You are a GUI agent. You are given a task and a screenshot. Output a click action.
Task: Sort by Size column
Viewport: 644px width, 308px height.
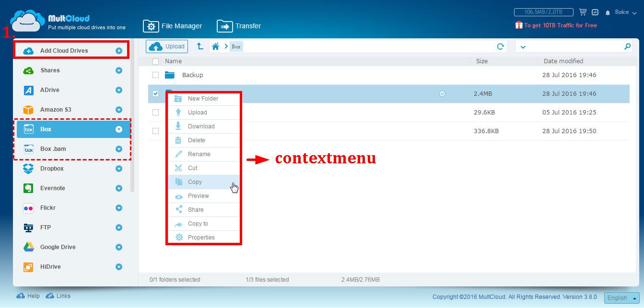(482, 61)
